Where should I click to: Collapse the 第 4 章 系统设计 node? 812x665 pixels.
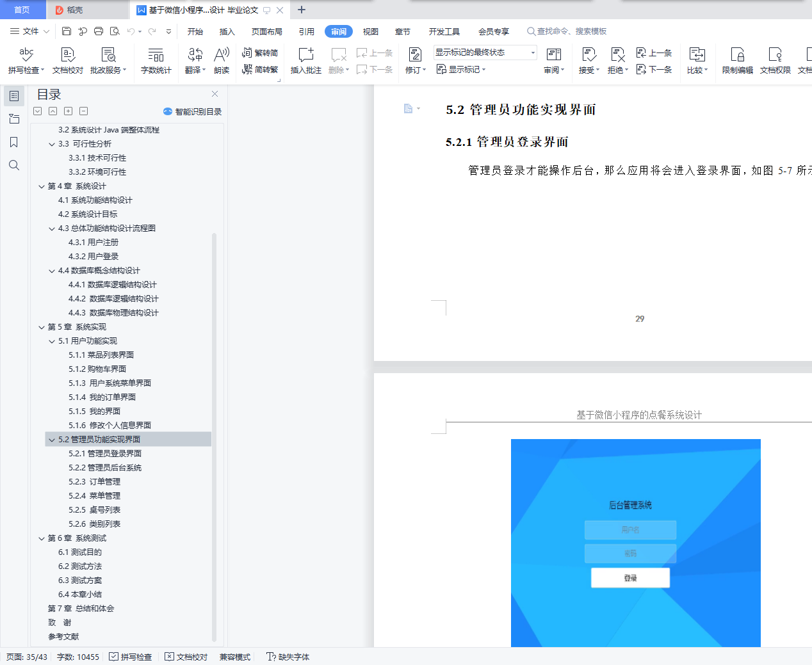point(42,186)
